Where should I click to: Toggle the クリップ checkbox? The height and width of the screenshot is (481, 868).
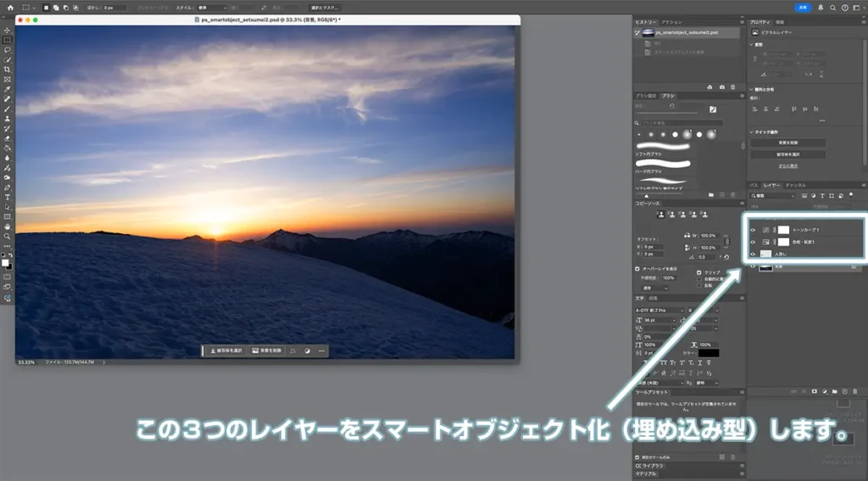[698, 273]
